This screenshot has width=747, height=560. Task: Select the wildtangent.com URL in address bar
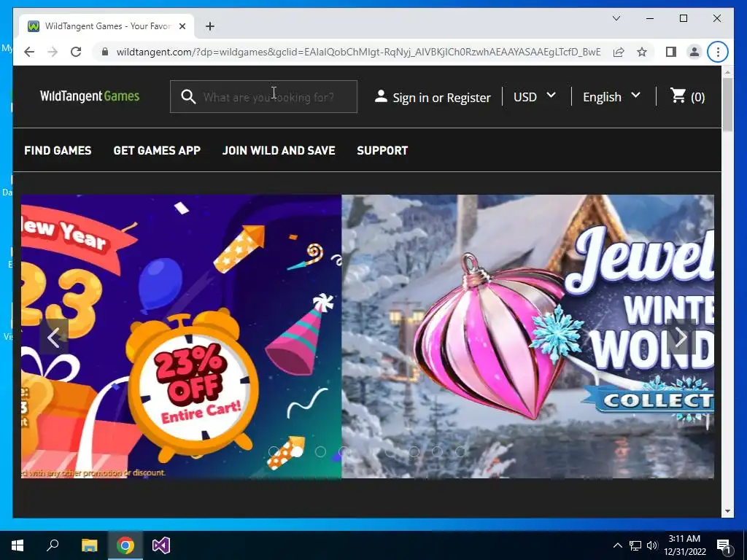pyautogui.click(x=358, y=52)
